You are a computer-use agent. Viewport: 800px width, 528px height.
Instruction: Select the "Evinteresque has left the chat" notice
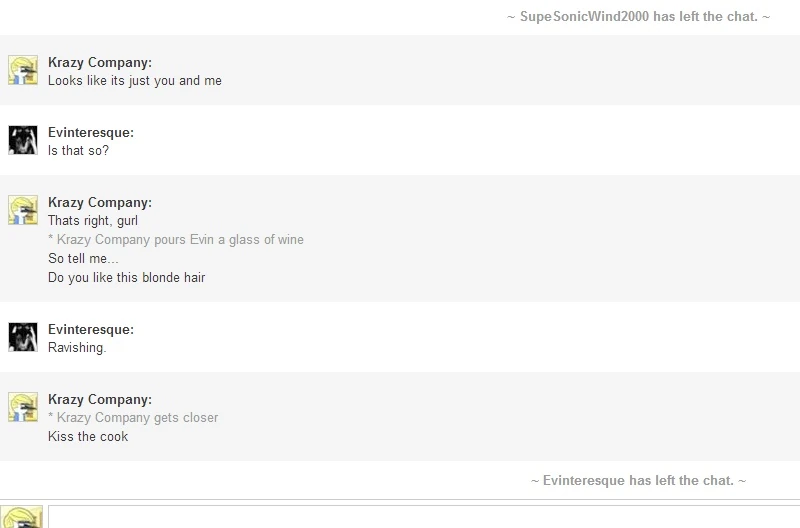click(x=638, y=481)
